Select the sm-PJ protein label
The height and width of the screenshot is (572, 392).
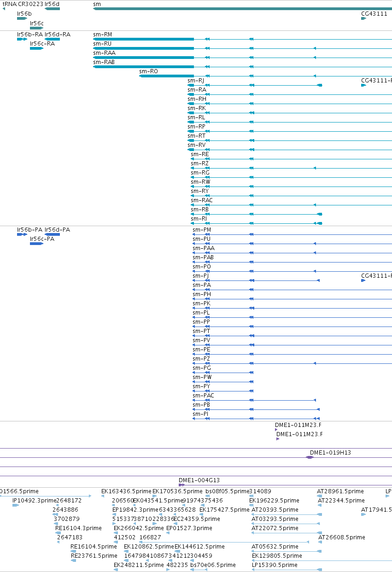coord(200,276)
